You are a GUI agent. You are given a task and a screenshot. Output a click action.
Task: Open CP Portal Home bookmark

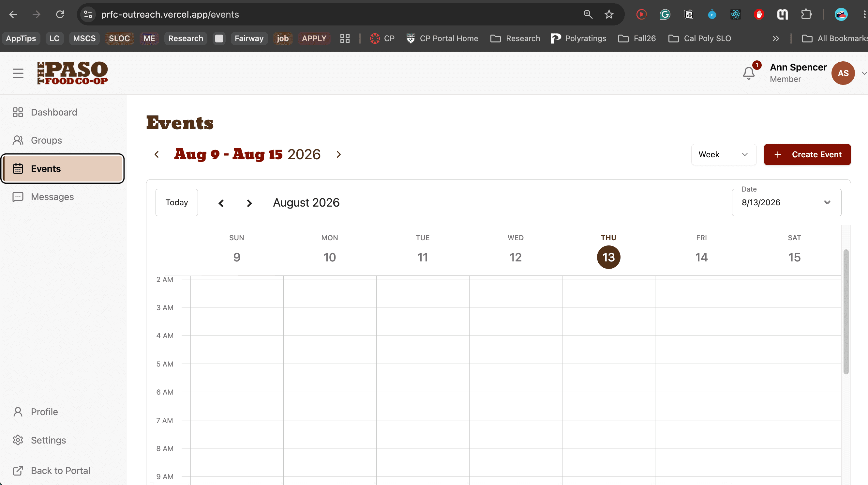point(442,39)
